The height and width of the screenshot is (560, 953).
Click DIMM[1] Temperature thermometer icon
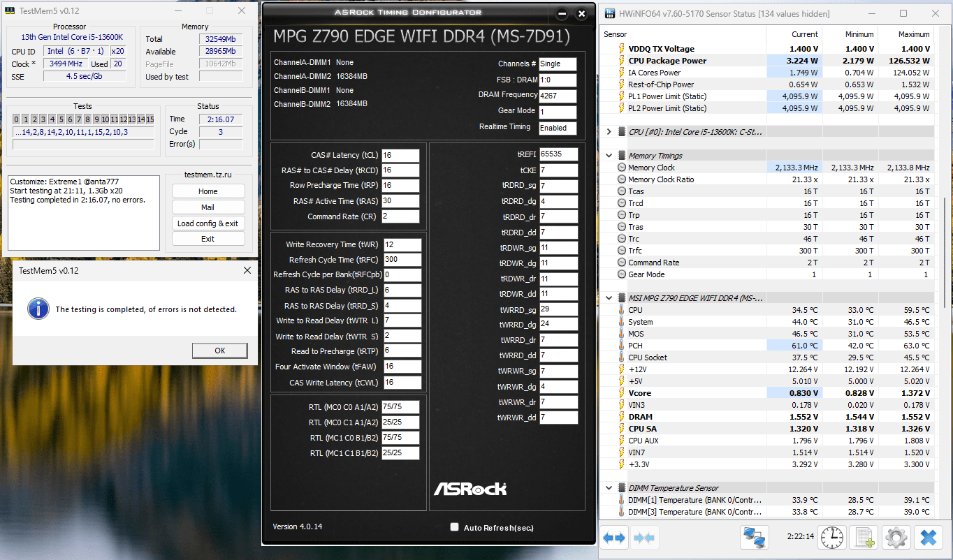point(622,500)
